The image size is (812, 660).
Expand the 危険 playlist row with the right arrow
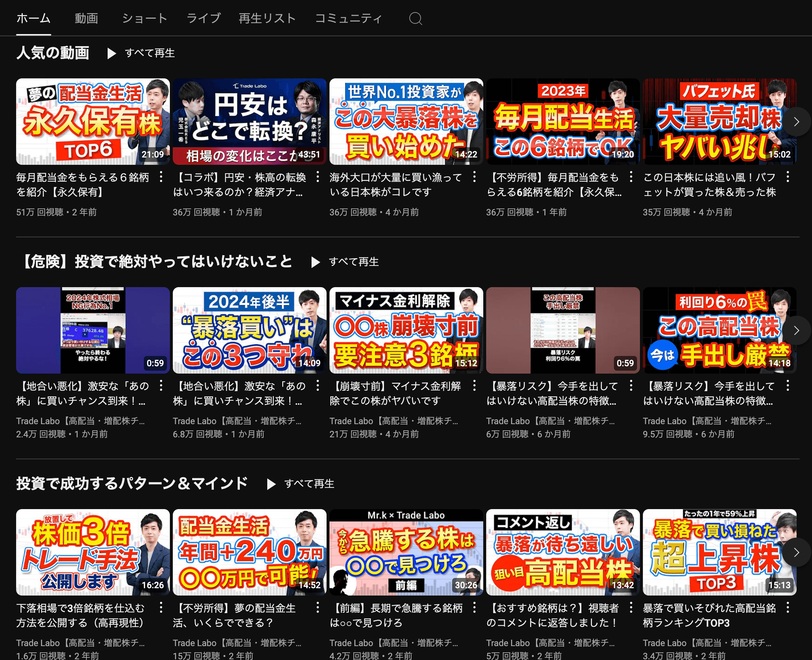coord(796,330)
